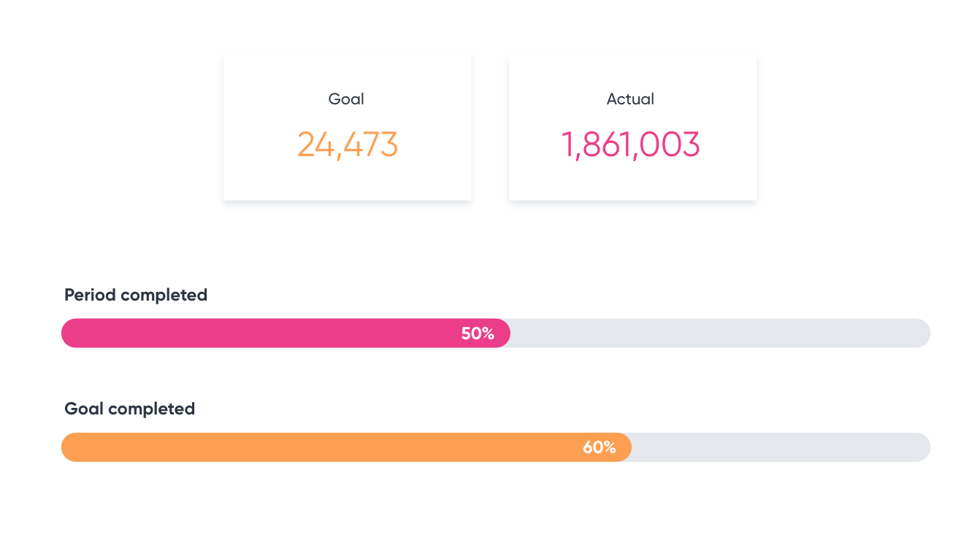Select the pink 1,861,003 actual value

coord(630,144)
